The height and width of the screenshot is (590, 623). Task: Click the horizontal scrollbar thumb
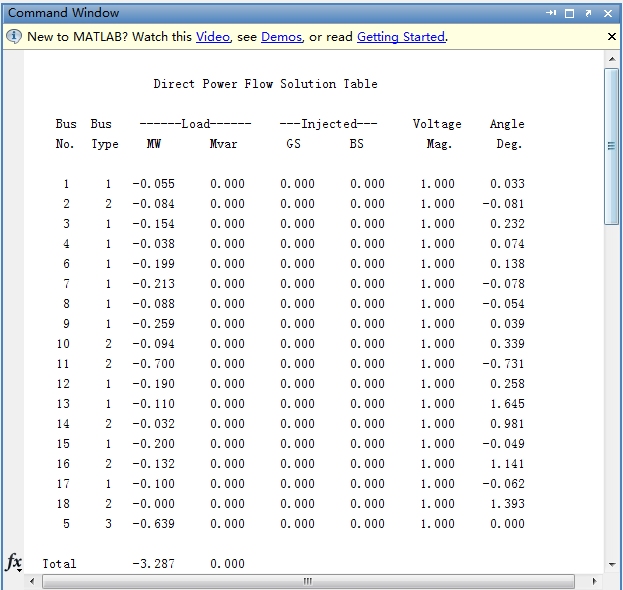click(x=308, y=582)
